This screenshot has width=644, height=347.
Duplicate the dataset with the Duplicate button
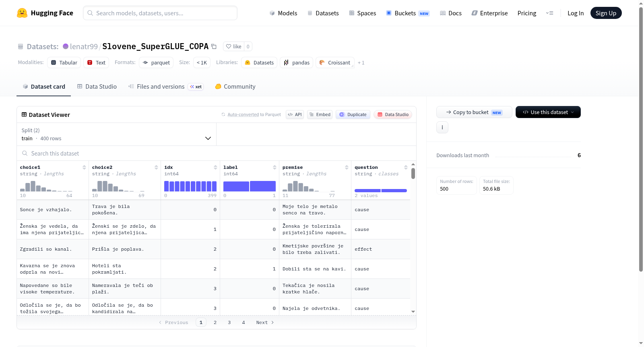[353, 114]
